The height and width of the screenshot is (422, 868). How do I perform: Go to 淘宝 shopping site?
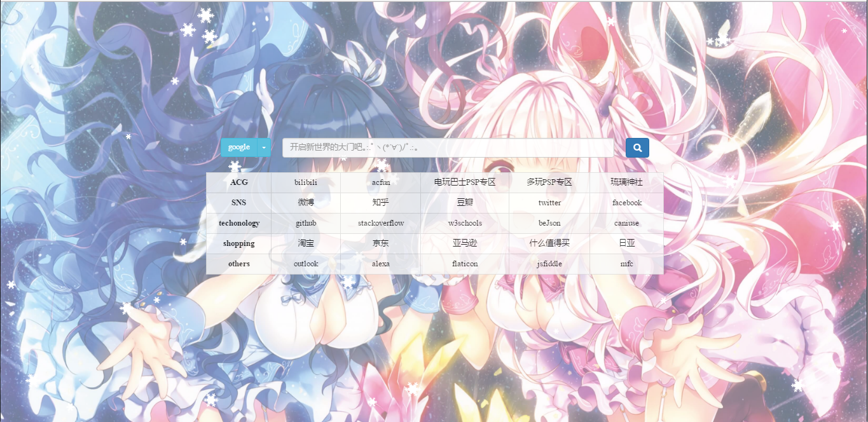[x=306, y=243]
